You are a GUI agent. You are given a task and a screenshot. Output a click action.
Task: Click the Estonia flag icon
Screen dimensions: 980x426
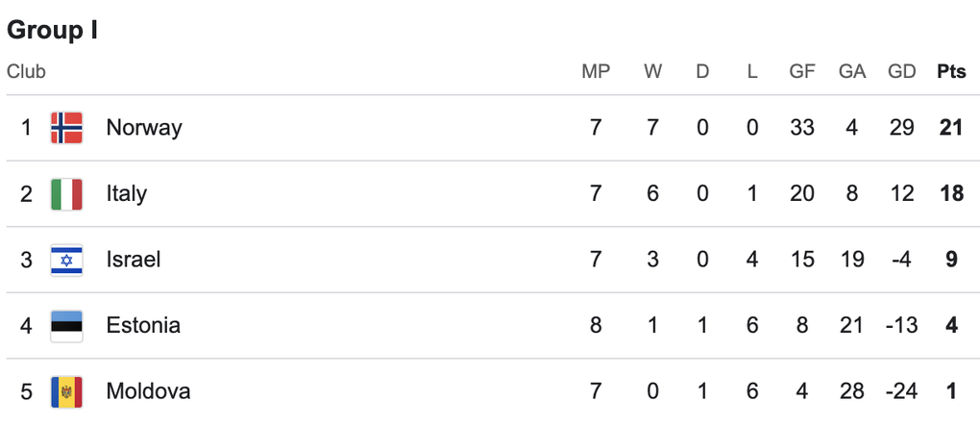66,325
